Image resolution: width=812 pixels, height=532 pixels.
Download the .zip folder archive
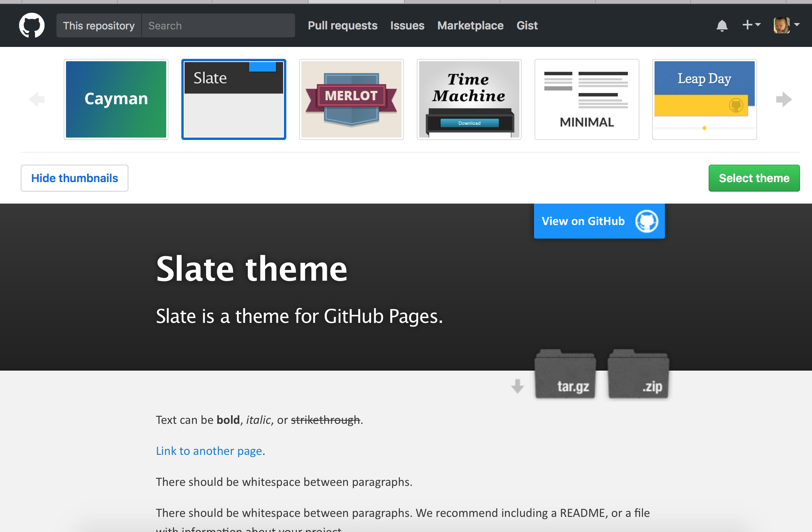[638, 375]
